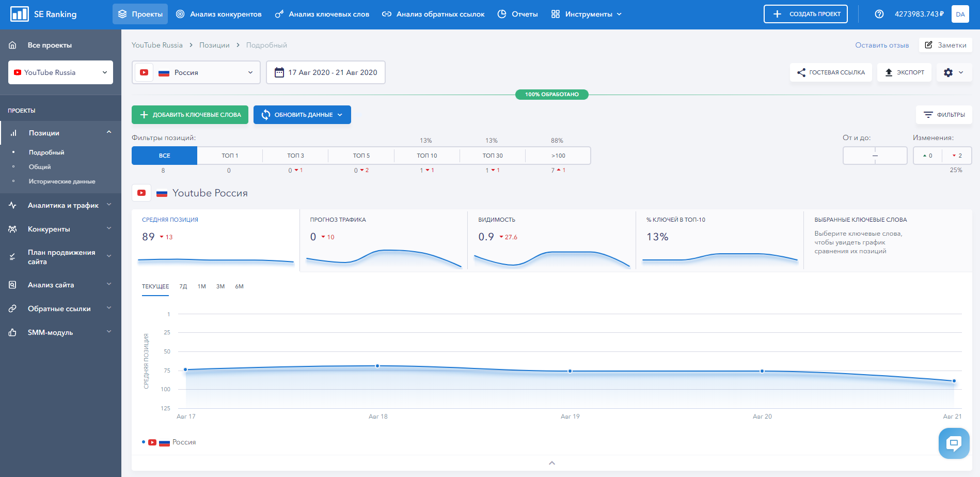Click the Позиции bar chart sidebar icon
This screenshot has width=980, height=477.
pyautogui.click(x=13, y=133)
